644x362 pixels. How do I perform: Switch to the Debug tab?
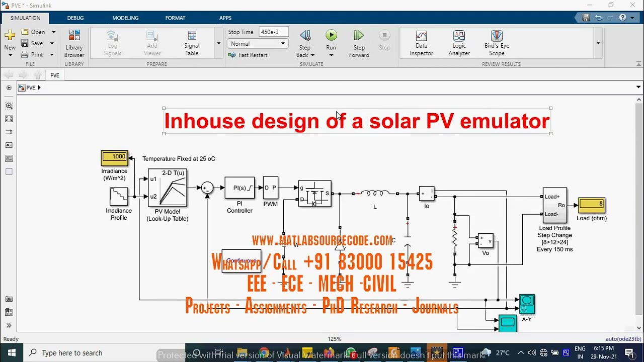coord(75,18)
